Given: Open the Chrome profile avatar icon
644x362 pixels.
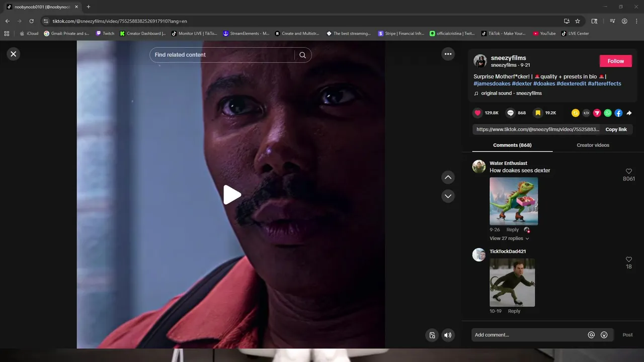Looking at the screenshot, I should point(624,21).
